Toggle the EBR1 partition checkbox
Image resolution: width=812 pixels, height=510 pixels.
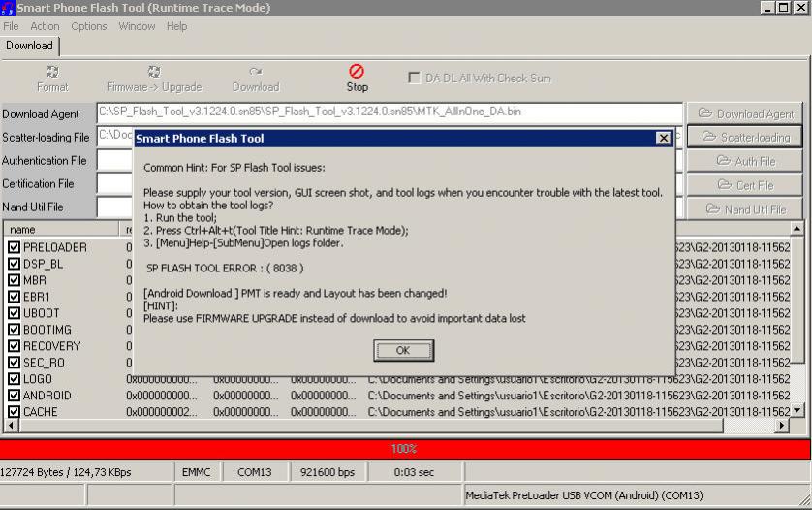[x=14, y=297]
